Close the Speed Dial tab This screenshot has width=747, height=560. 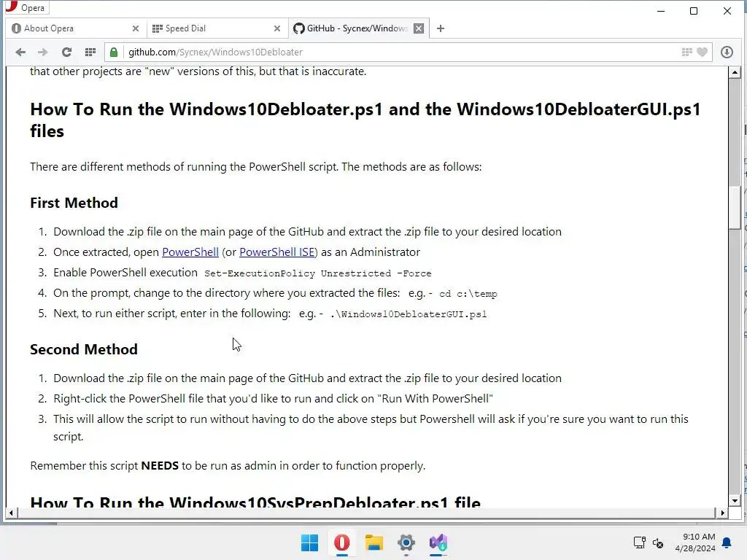click(277, 28)
